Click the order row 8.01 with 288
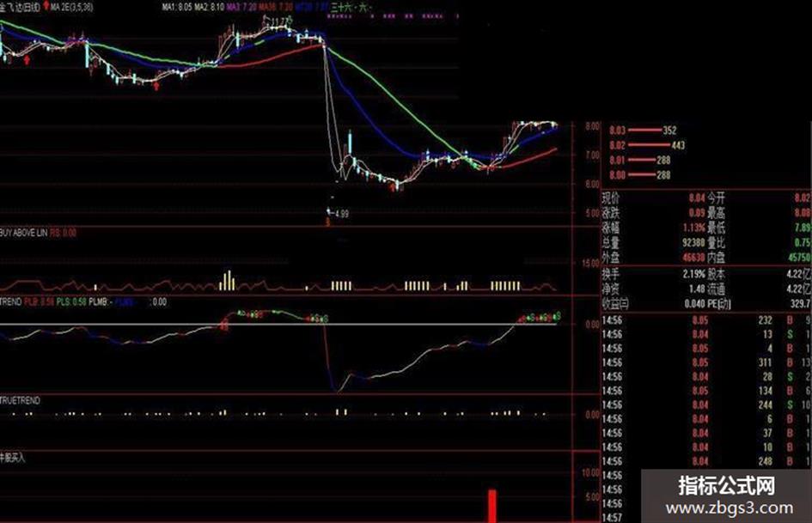Image resolution: width=812 pixels, height=523 pixels. coord(639,161)
